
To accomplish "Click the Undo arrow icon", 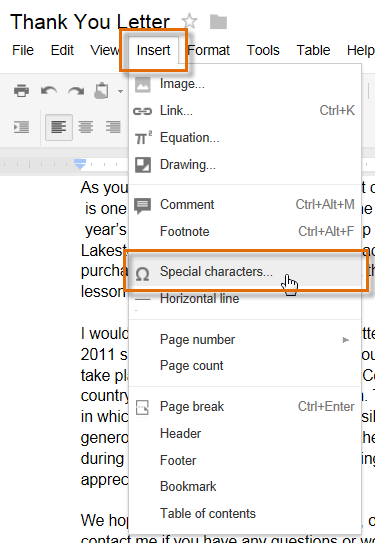I will coord(49,91).
